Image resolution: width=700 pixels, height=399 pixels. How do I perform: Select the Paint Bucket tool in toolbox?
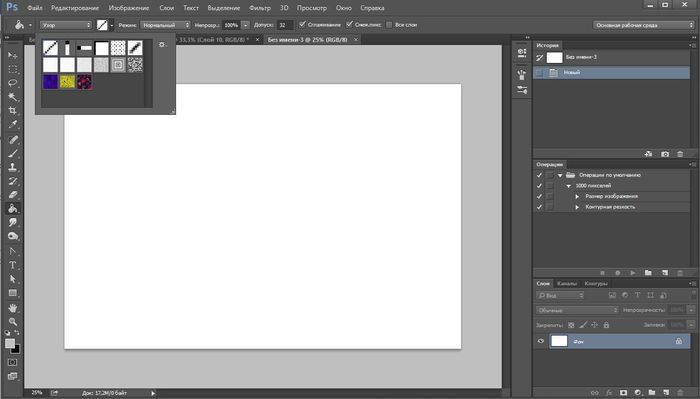point(12,208)
